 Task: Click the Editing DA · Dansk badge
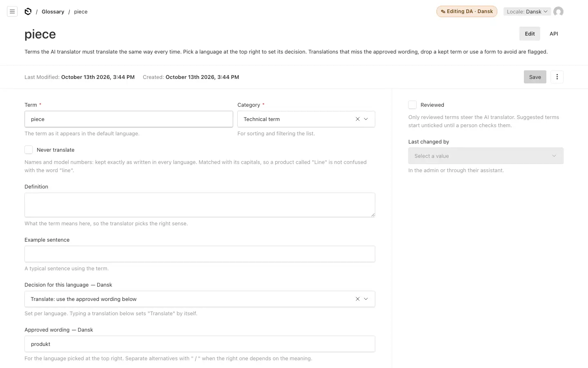[x=467, y=11]
